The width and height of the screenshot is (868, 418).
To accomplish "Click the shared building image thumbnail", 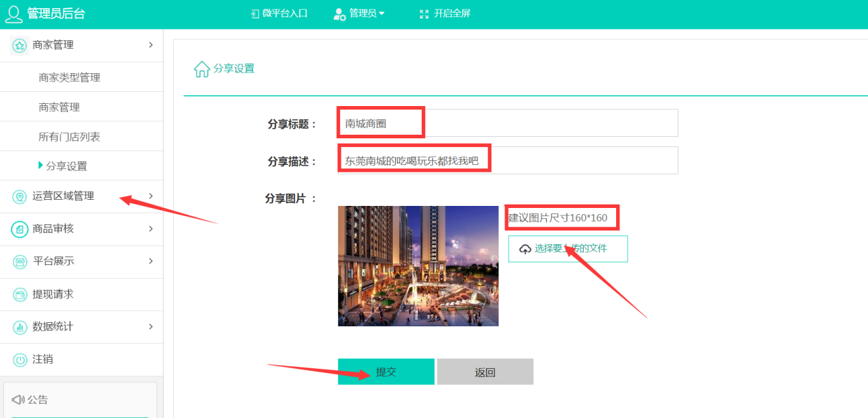I will [418, 266].
